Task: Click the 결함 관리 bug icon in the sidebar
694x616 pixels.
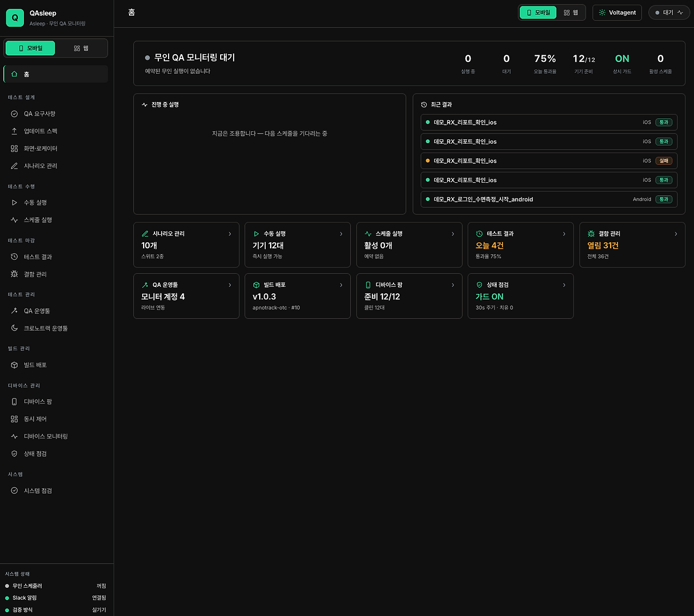Action: (x=15, y=274)
